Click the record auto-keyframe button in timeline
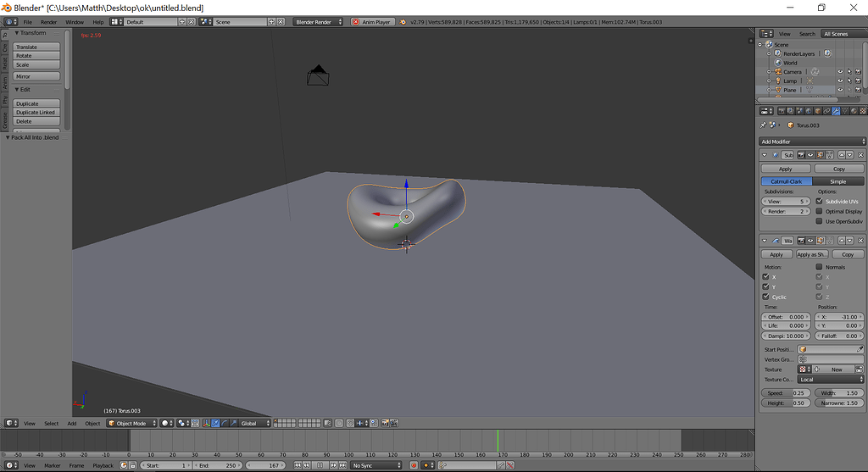Screen dimensions: 868x472 [414, 465]
